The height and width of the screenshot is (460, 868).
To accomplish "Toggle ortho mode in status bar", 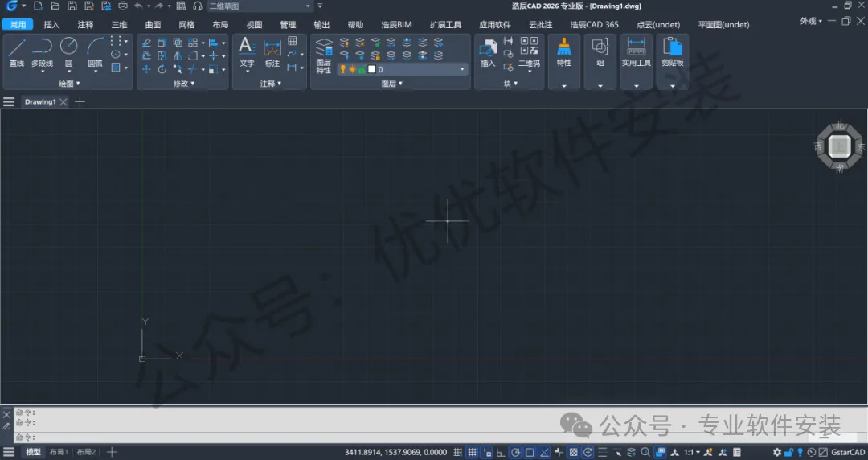I will 501,452.
